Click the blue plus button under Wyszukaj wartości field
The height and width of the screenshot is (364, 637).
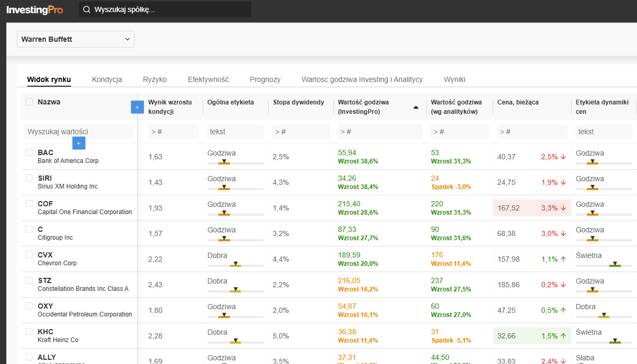tap(78, 143)
